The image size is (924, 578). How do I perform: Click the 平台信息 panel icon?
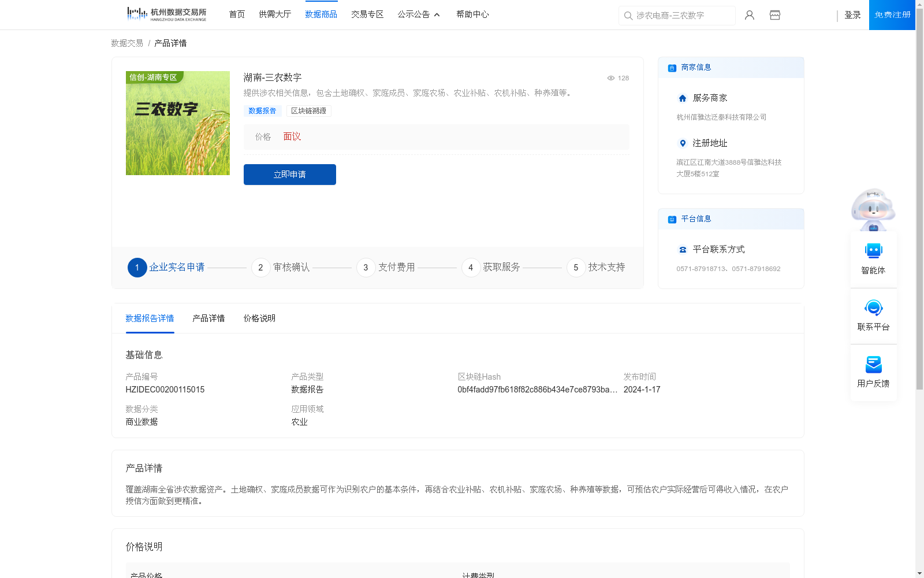click(672, 219)
